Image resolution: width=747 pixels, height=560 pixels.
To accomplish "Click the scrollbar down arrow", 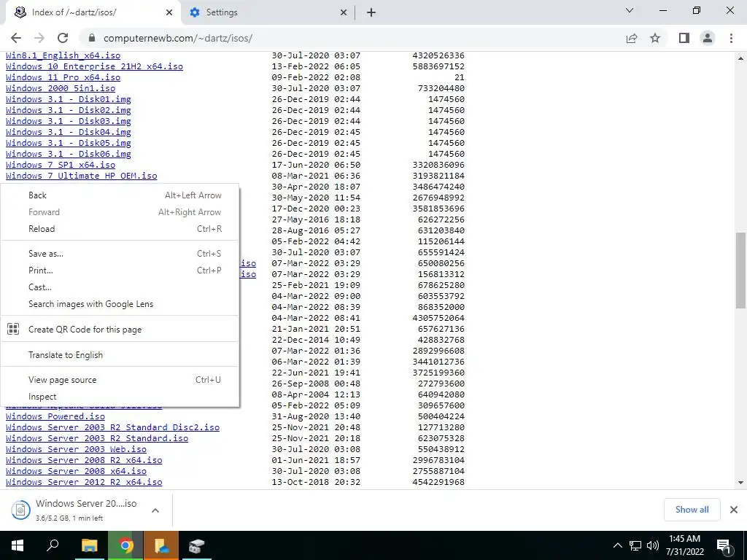I will 740,483.
